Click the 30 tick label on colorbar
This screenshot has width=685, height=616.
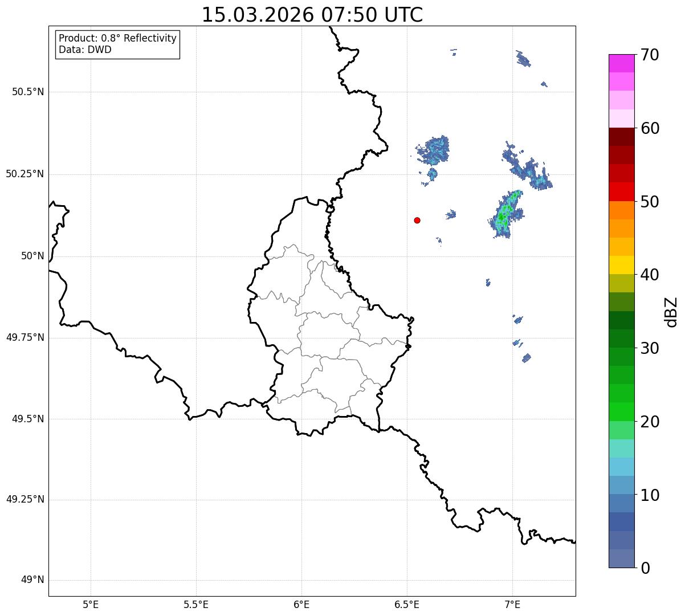pos(650,348)
